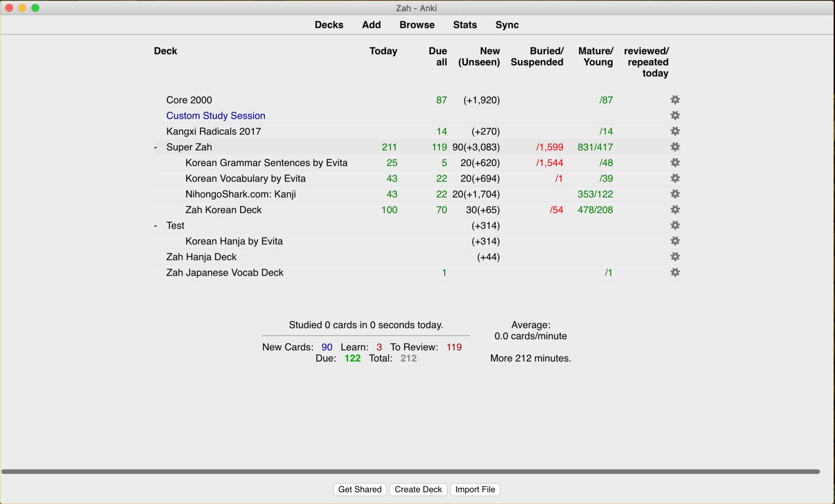View the Stats page
The height and width of the screenshot is (504, 835).
(465, 25)
